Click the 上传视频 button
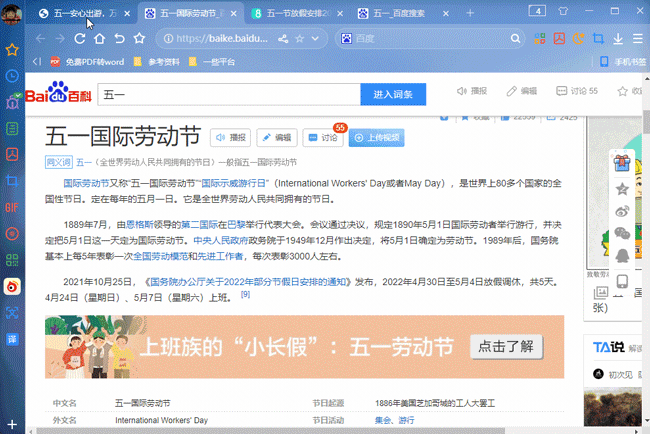This screenshot has width=650, height=434. (376, 138)
